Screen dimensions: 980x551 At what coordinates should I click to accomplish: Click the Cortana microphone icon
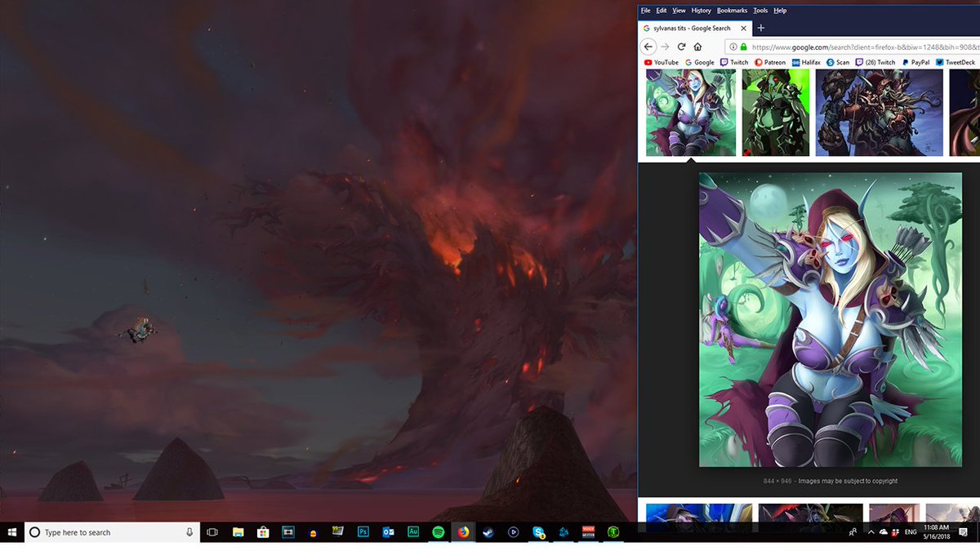(189, 532)
